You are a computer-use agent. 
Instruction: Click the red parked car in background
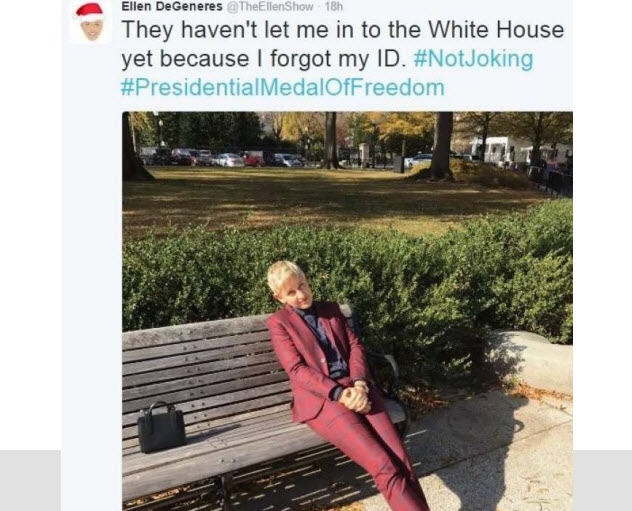[253, 158]
